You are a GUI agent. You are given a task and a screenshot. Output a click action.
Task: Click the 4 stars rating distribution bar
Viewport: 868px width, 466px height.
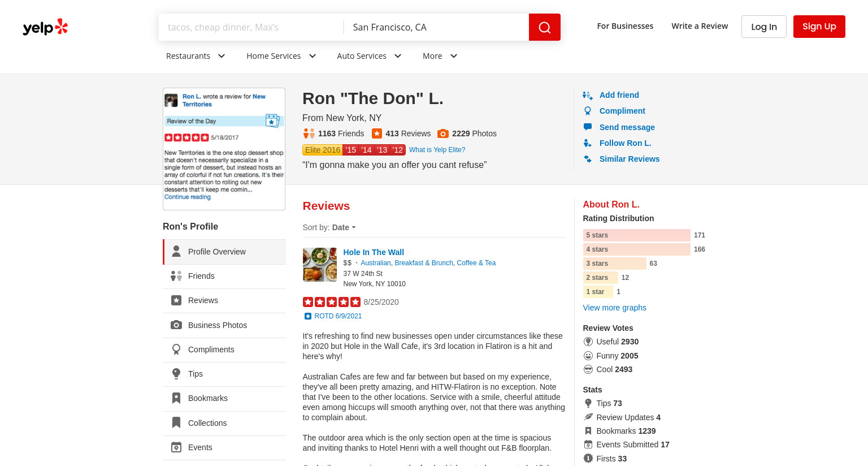click(637, 249)
